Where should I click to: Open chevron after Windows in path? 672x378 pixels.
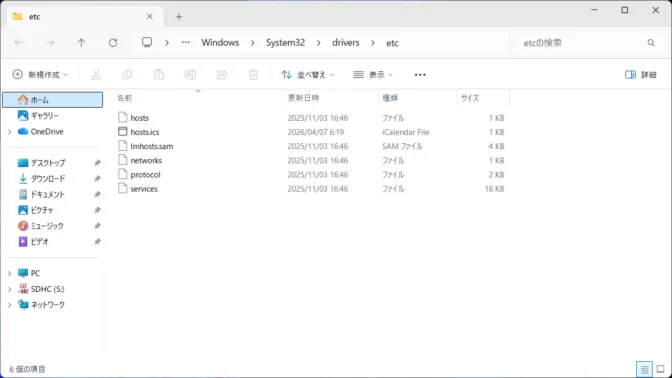pos(252,42)
